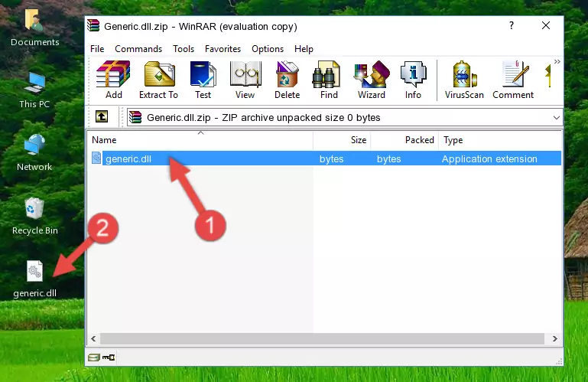
Task: Select the Documents desktop icon
Action: (x=34, y=28)
